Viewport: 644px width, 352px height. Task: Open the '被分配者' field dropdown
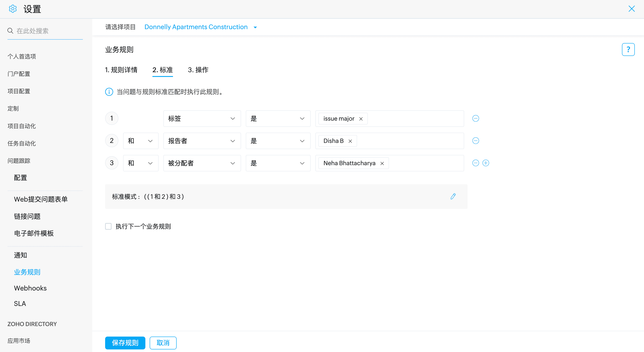[202, 163]
